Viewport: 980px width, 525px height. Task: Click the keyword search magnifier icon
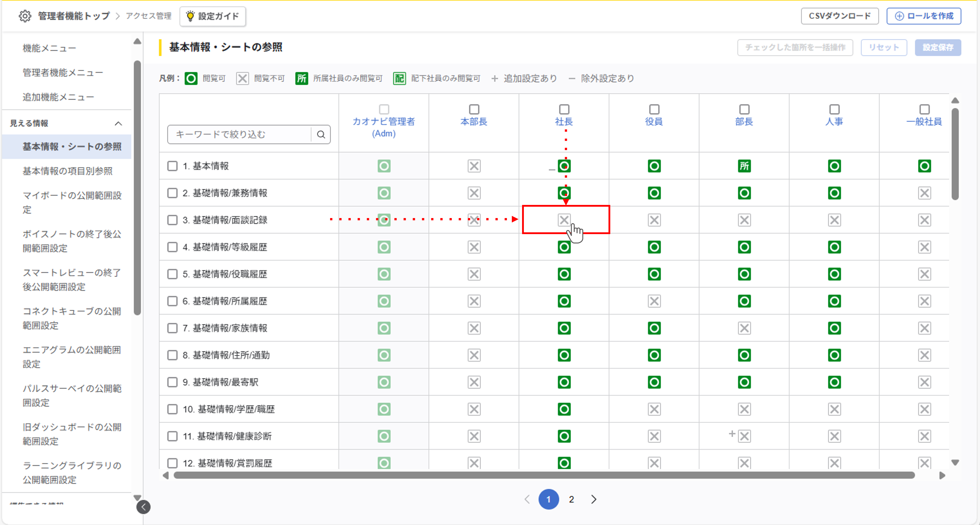click(321, 134)
